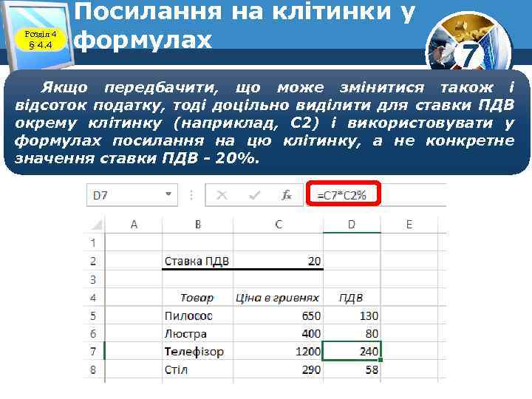
Task: Click the Cancel (X) icon in formula bar
Action: pos(222,195)
